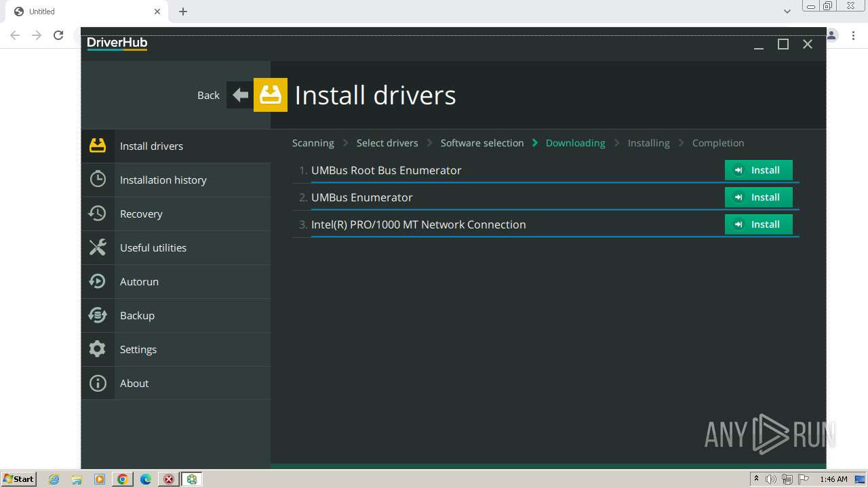Select Autorun in sidebar

[176, 281]
